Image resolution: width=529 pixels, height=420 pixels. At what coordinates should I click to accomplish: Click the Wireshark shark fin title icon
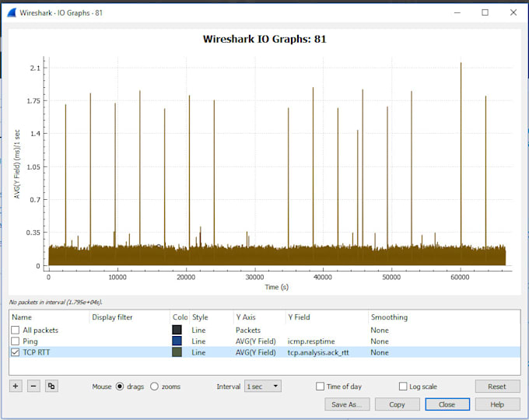pyautogui.click(x=12, y=12)
